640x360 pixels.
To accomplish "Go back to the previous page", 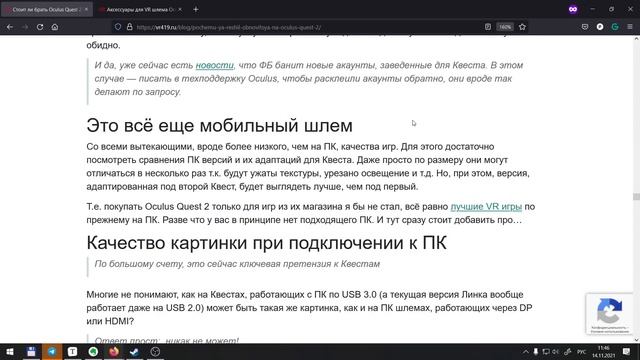I will pyautogui.click(x=10, y=27).
